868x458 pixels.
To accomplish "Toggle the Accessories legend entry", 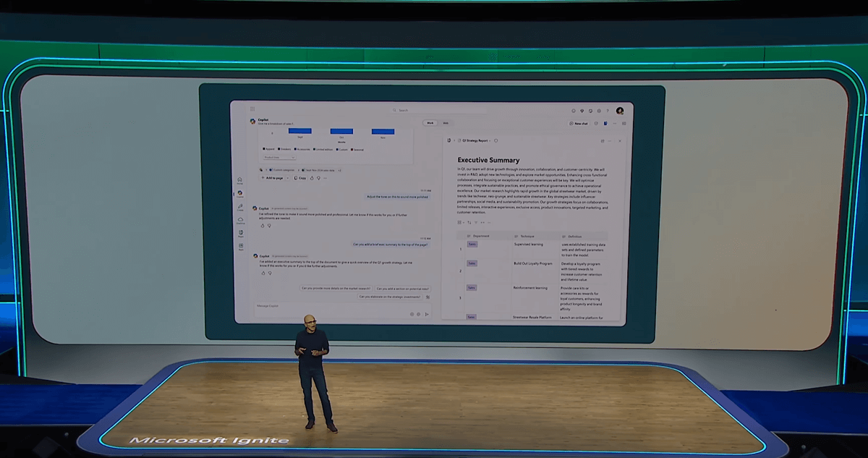I will click(x=303, y=149).
